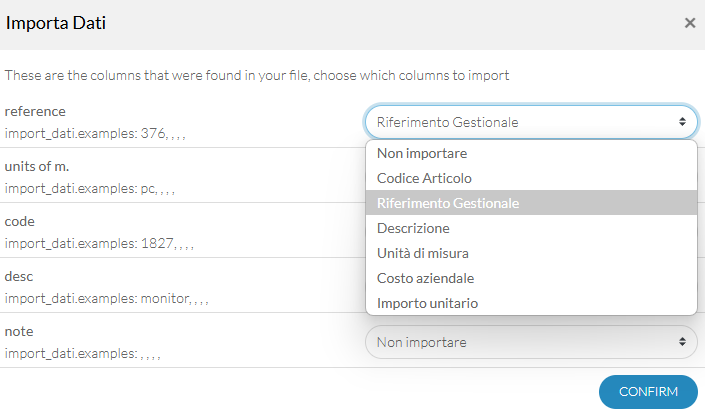Click the arrows icon on Riferimento Gestionale select
This screenshot has width=705, height=414.
point(682,122)
